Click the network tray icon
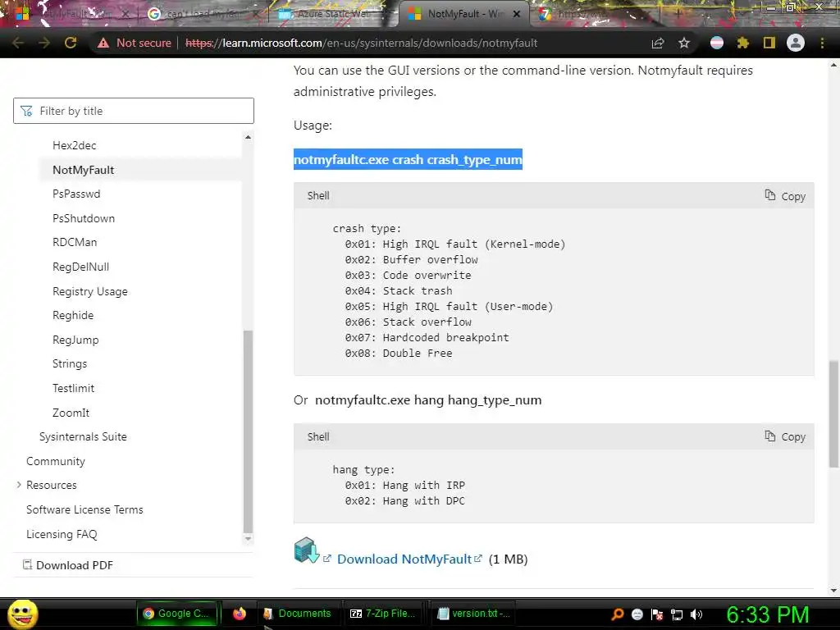840x630 pixels. click(677, 614)
